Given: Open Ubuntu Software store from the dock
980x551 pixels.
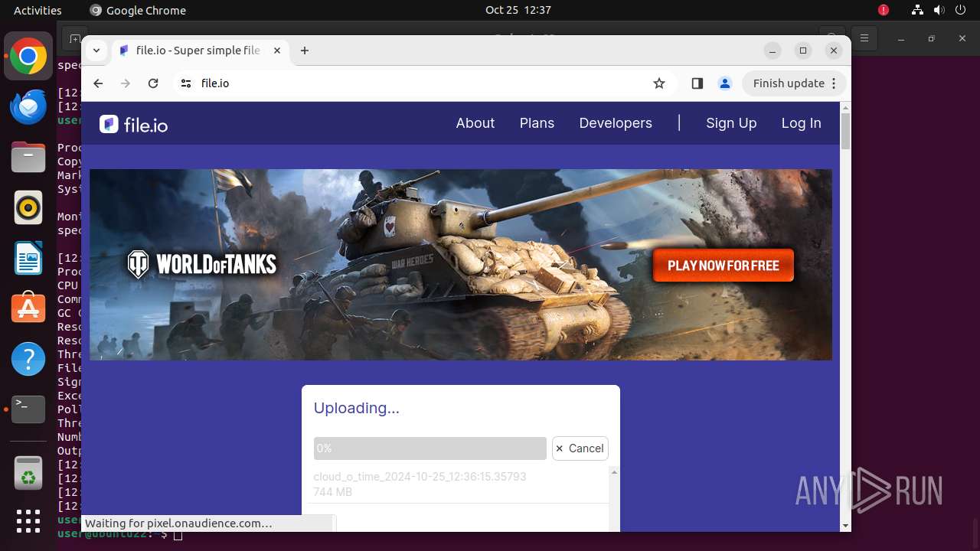Looking at the screenshot, I should [x=28, y=308].
